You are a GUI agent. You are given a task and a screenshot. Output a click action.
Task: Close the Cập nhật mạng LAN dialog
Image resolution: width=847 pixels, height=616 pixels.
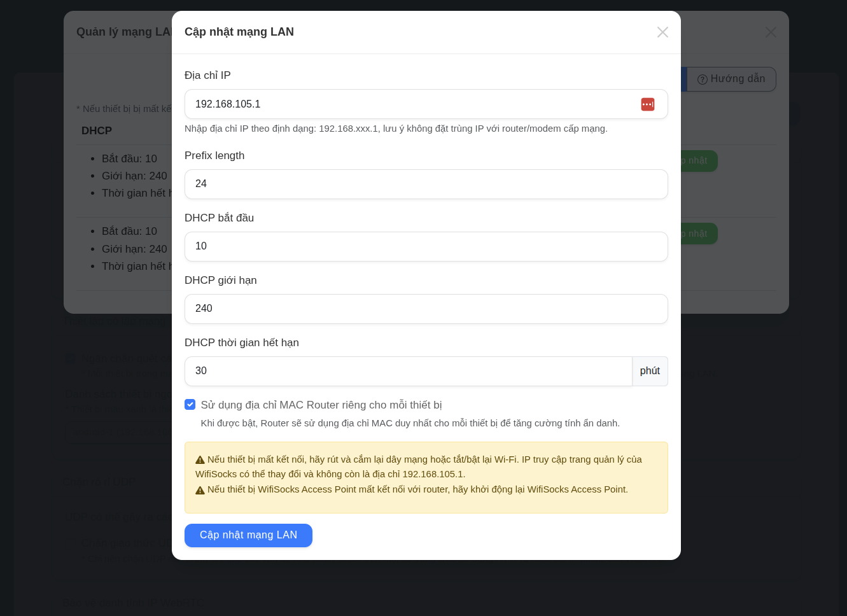point(662,32)
